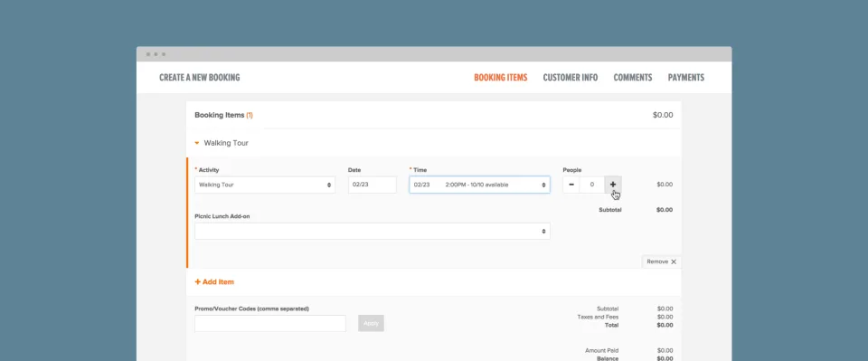The image size is (868, 361).
Task: Switch to the Booking Items tab
Action: [500, 78]
